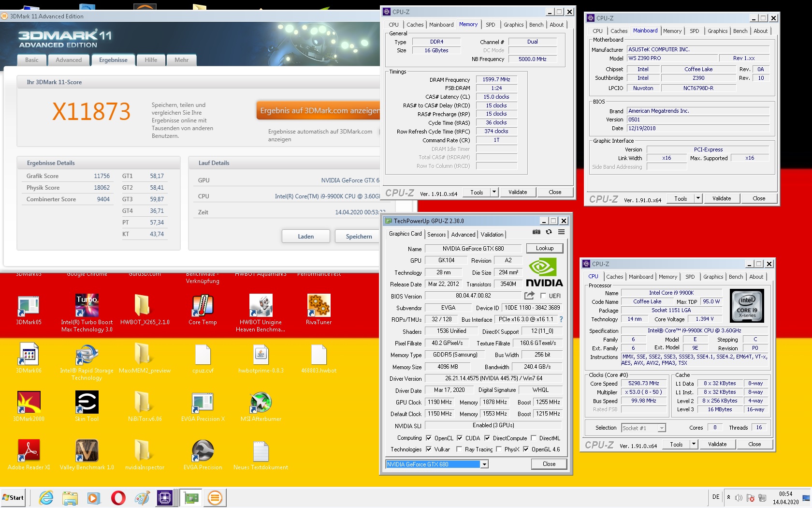Screen dimensions: 812x508
Task: Expand Tools arrow in CPU-Z CPU window
Action: [x=694, y=444]
